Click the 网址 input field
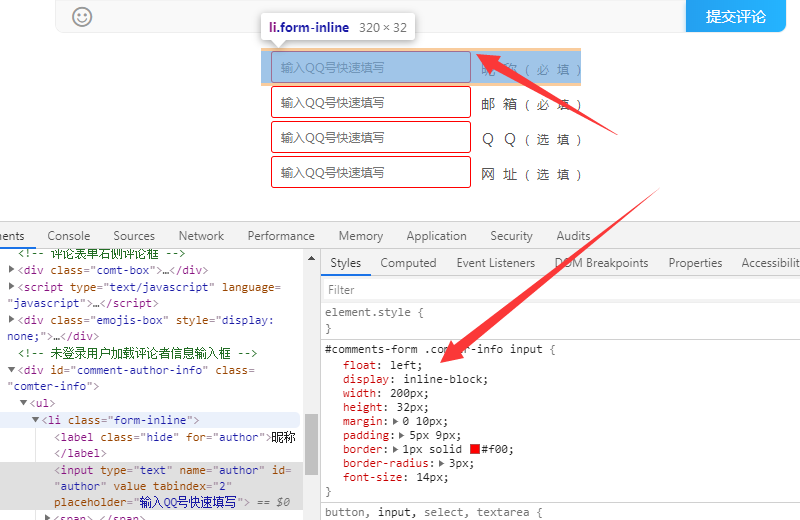Image resolution: width=800 pixels, height=520 pixels. [371, 172]
